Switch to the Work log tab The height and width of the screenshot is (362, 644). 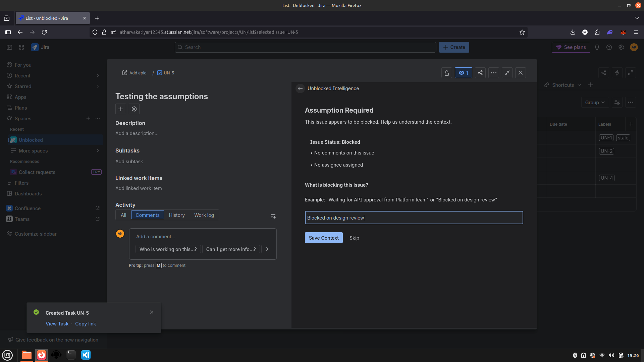coord(204,215)
